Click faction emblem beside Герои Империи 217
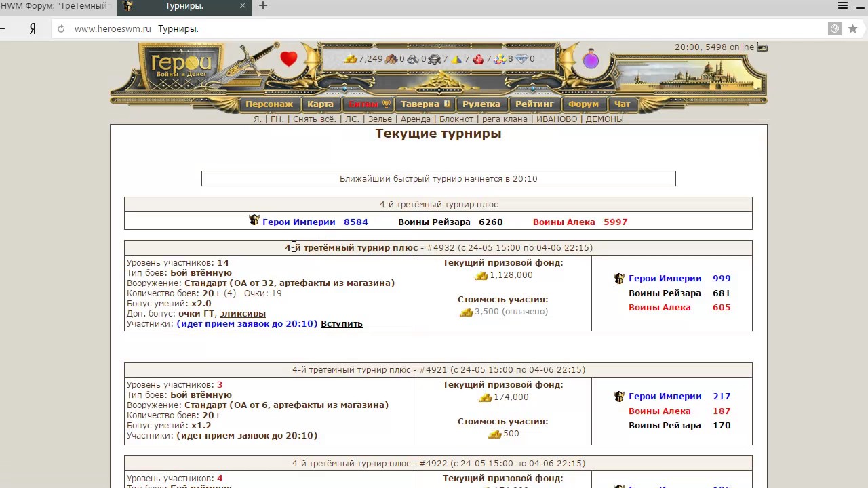Image resolution: width=868 pixels, height=488 pixels. pos(619,396)
